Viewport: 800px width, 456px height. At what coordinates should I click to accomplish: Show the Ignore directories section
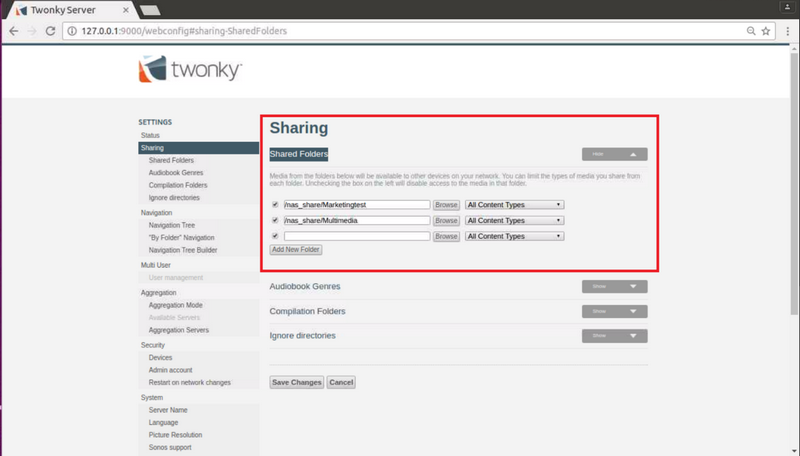[615, 336]
